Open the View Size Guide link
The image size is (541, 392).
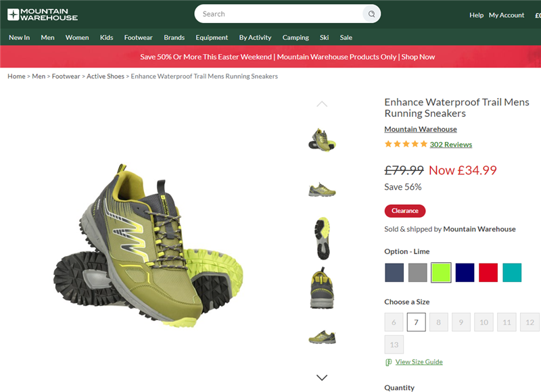pyautogui.click(x=419, y=362)
